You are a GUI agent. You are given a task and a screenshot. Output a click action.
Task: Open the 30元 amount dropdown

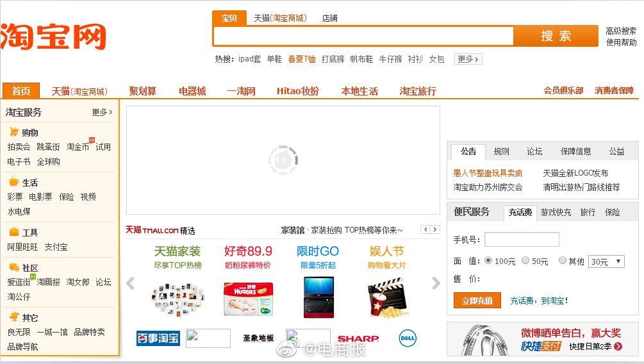point(606,261)
